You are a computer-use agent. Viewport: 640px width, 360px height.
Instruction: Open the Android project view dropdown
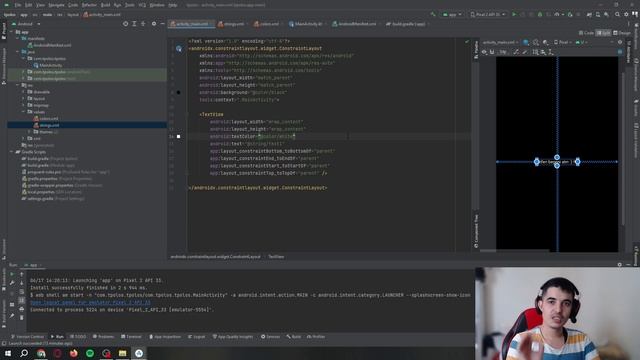click(x=26, y=24)
